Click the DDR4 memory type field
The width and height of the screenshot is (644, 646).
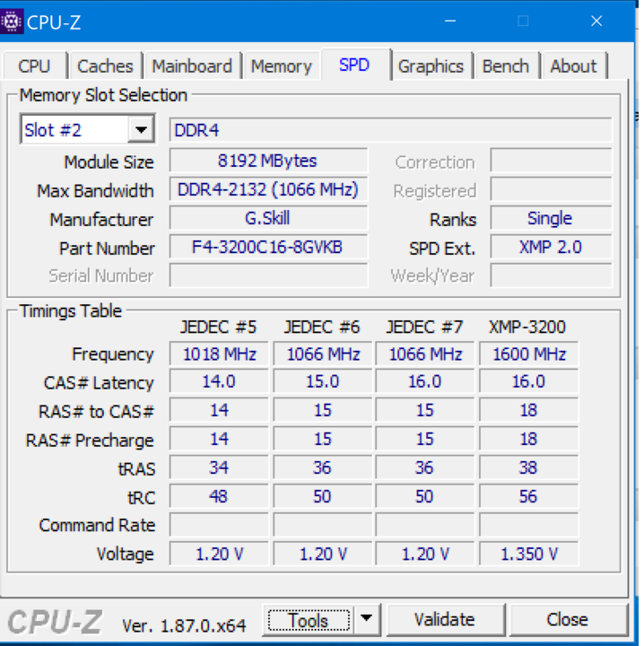pyautogui.click(x=390, y=130)
